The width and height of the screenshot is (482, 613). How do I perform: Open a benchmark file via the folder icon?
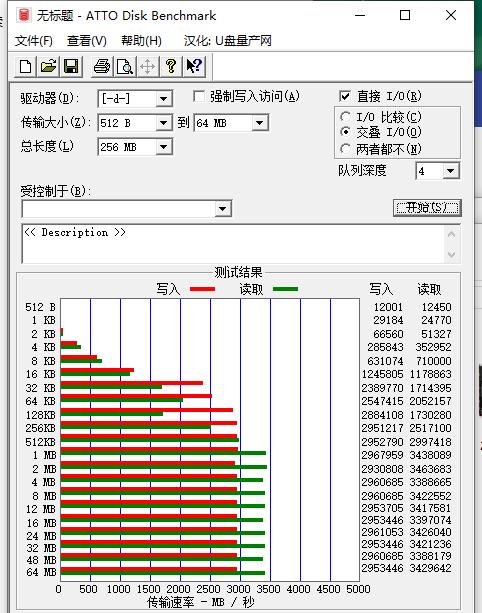[48, 66]
